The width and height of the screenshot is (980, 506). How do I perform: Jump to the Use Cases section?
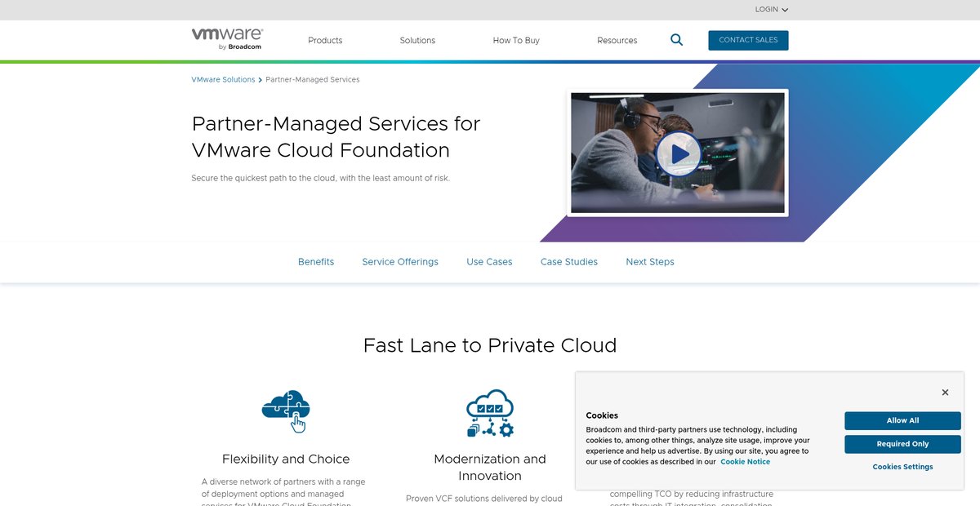pos(489,262)
